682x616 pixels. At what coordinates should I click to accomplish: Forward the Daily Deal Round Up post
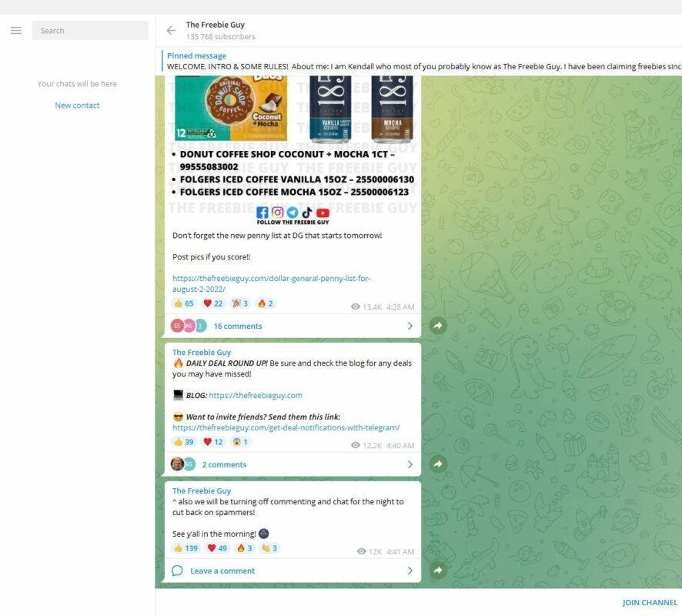click(x=437, y=464)
